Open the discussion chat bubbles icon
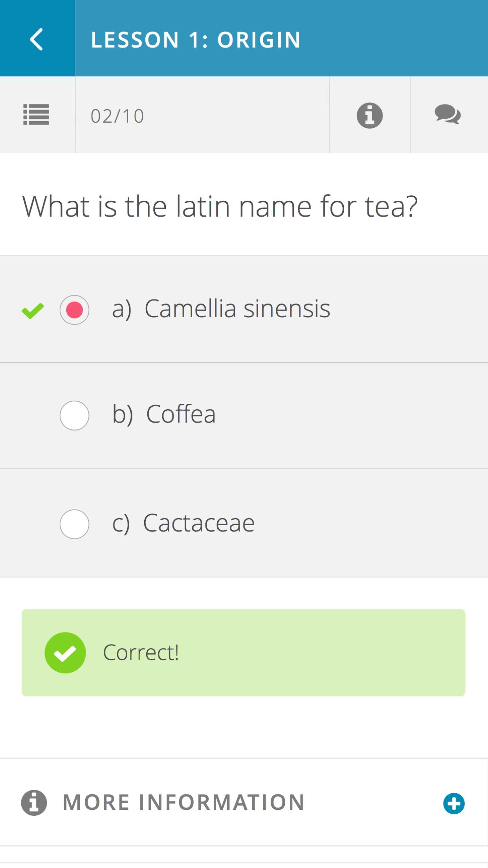The width and height of the screenshot is (488, 868). [x=448, y=115]
